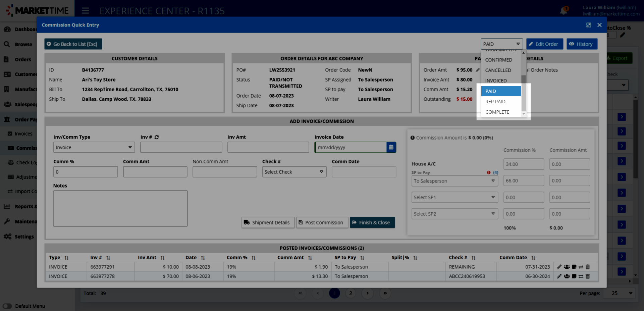Click the status list scroll-down arrow
Image resolution: width=644 pixels, height=311 pixels.
click(523, 114)
